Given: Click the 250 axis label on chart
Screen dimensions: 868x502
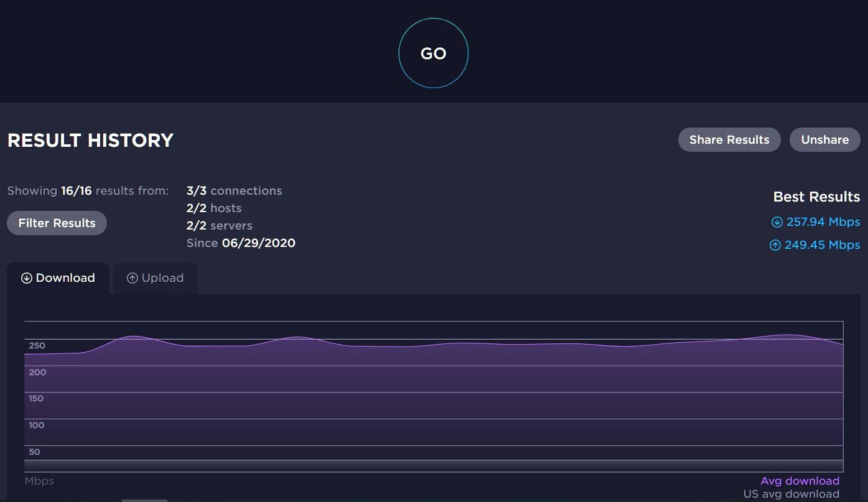Looking at the screenshot, I should tap(37, 346).
